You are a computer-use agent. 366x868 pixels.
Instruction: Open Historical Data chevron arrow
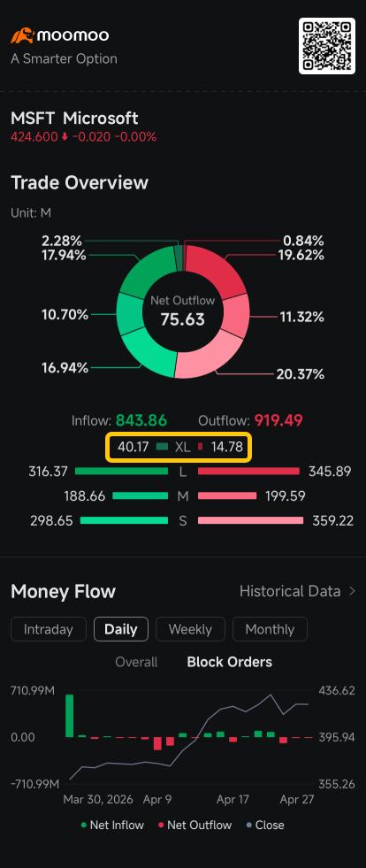tap(352, 591)
